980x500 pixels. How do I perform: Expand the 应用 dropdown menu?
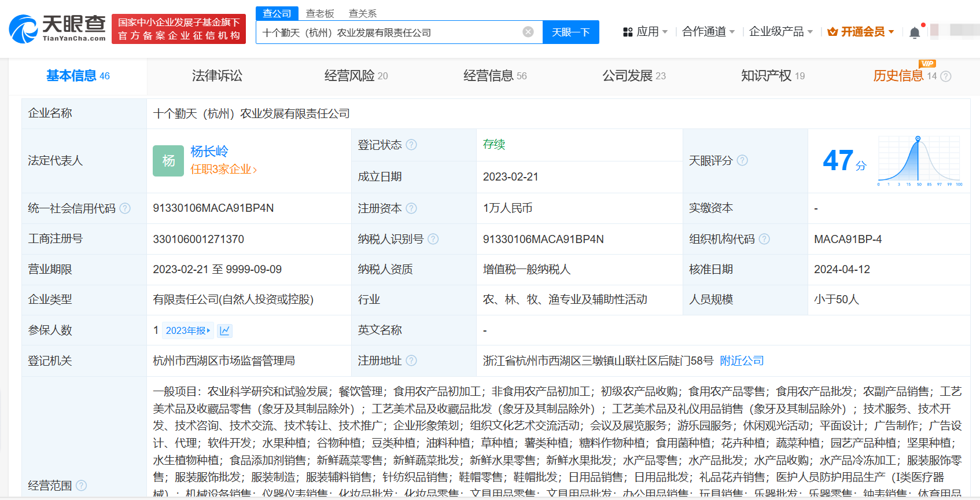click(x=646, y=32)
